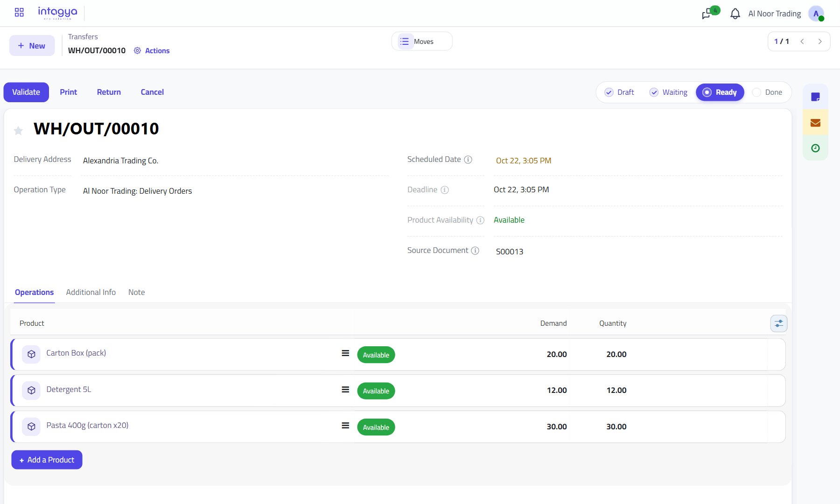Open the notes panel icon in sidebar

point(815,97)
